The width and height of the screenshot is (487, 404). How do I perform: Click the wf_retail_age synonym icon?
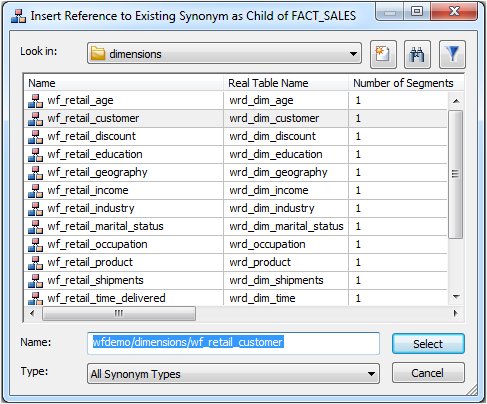pyautogui.click(x=35, y=101)
